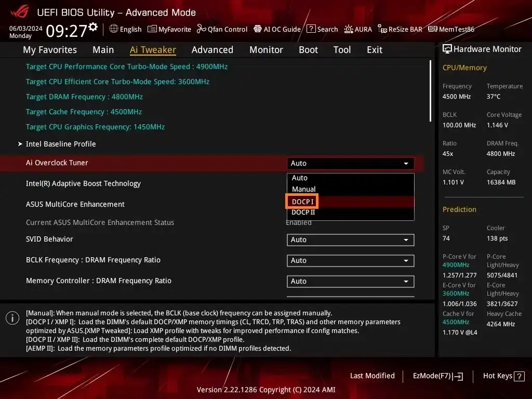
Task: Click the 1.146 V core voltage value
Action: pos(497,125)
